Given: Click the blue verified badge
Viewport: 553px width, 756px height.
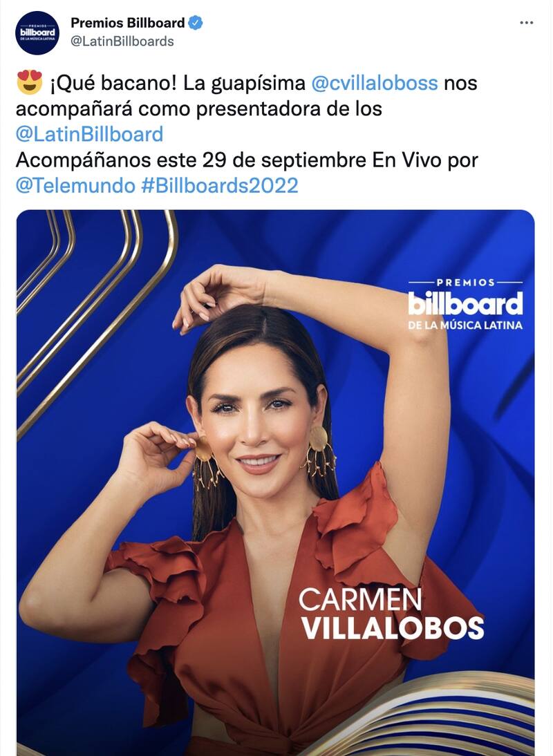Looking at the screenshot, I should (195, 23).
